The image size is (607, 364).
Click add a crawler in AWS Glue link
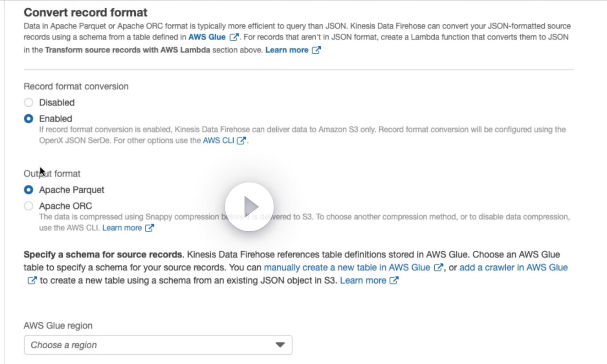(x=513, y=268)
